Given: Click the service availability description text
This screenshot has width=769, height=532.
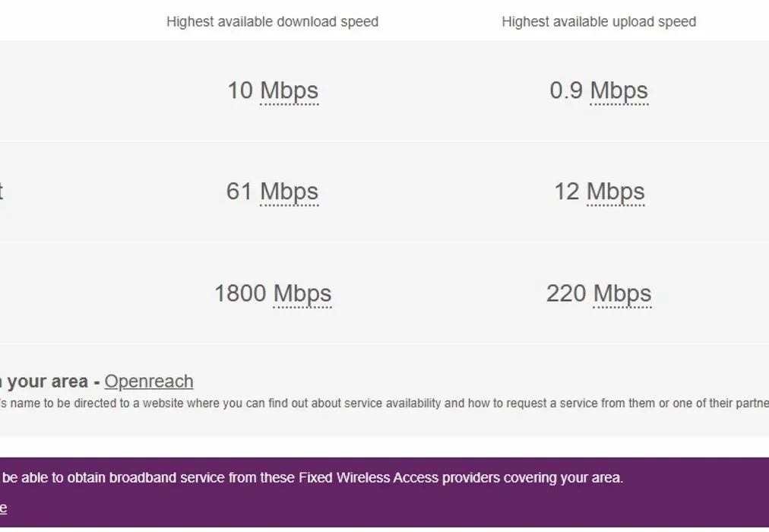Looking at the screenshot, I should 380,404.
